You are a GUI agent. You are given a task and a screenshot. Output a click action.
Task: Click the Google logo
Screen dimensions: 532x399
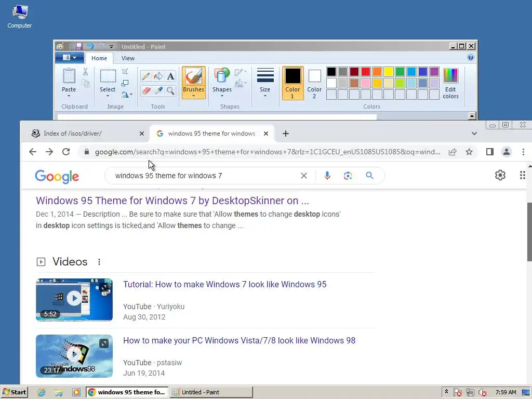tap(57, 177)
